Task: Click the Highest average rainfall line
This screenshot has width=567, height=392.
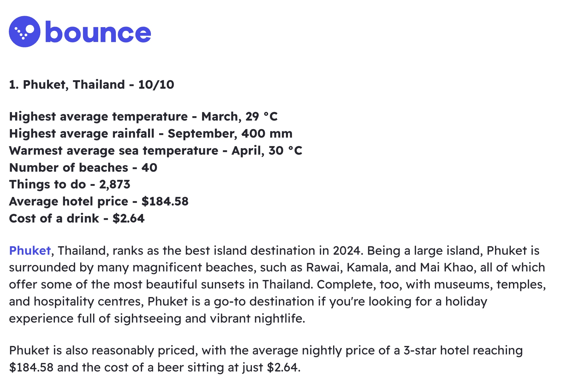Action: (151, 134)
